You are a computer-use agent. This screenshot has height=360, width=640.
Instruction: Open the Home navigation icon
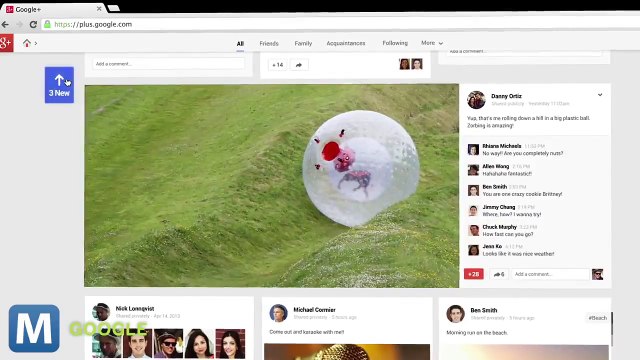(x=27, y=43)
